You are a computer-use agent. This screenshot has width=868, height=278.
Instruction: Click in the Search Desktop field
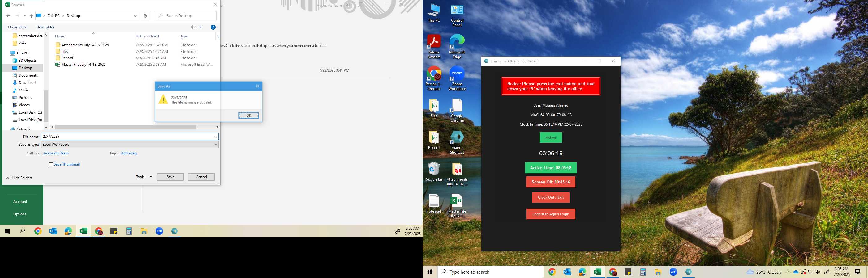tap(185, 16)
